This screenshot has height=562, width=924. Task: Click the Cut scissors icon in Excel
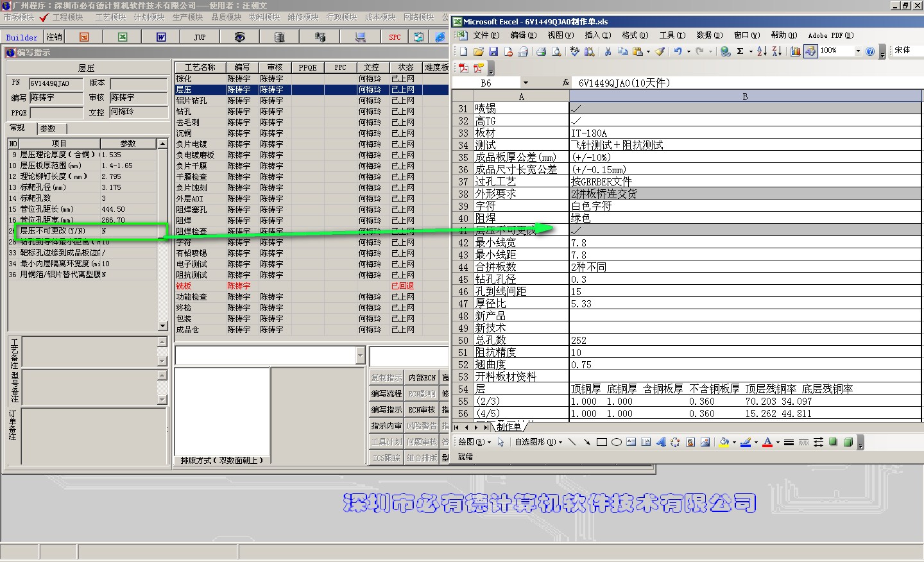click(608, 51)
